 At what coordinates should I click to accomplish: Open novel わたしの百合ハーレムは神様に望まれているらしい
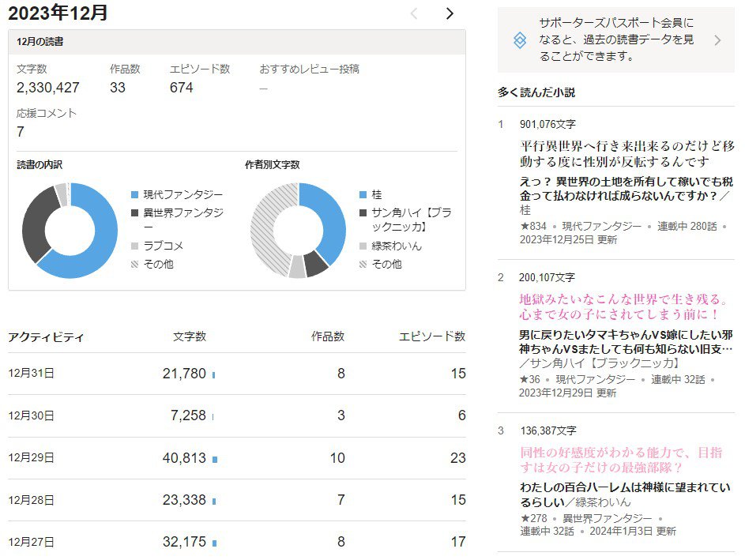click(x=624, y=494)
